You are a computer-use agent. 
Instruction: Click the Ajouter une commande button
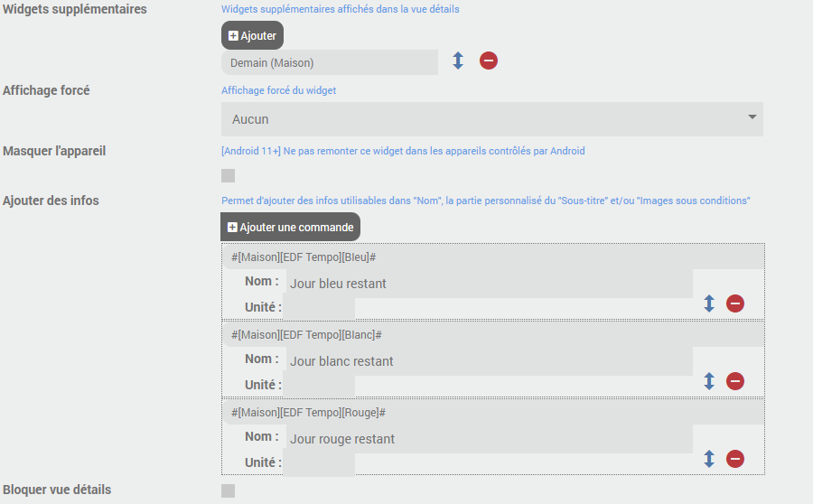point(290,227)
